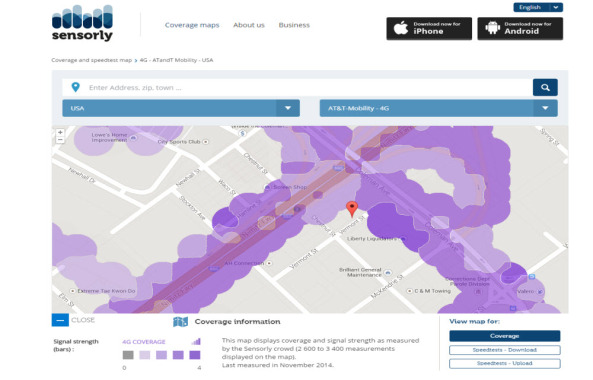The image size is (593, 380).
Task: Click the Android download badge
Action: (520, 28)
